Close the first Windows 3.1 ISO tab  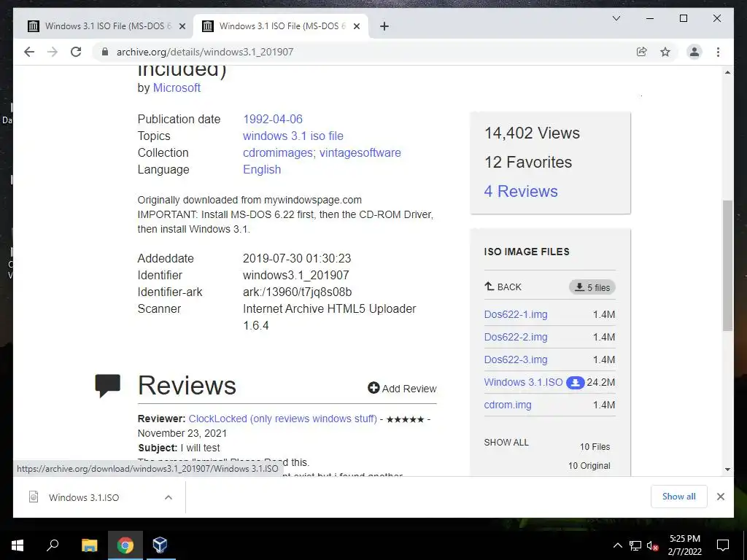pyautogui.click(x=182, y=26)
